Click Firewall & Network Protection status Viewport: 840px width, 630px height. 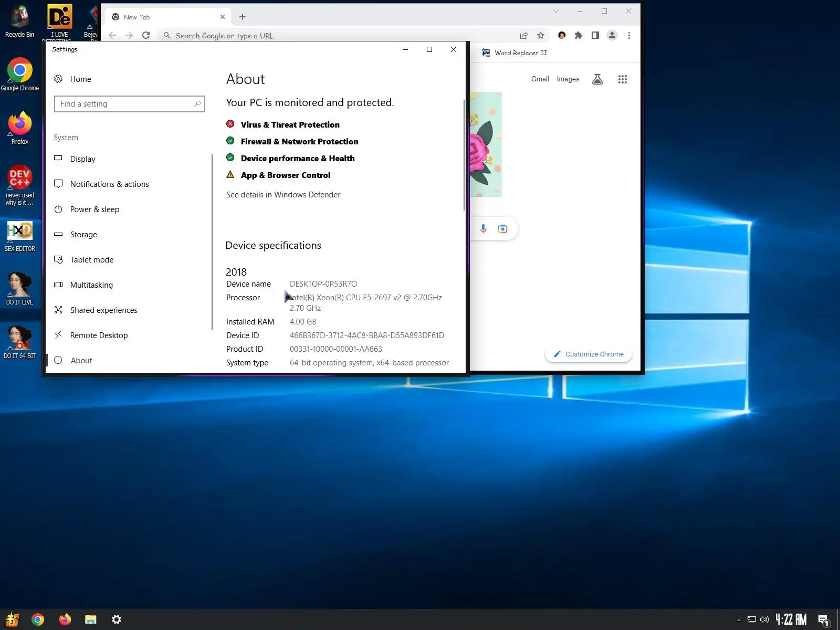[x=292, y=141]
